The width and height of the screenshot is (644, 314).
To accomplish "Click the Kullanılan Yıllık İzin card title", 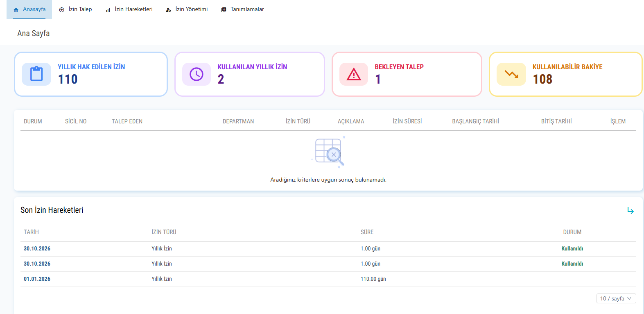I will tap(252, 67).
